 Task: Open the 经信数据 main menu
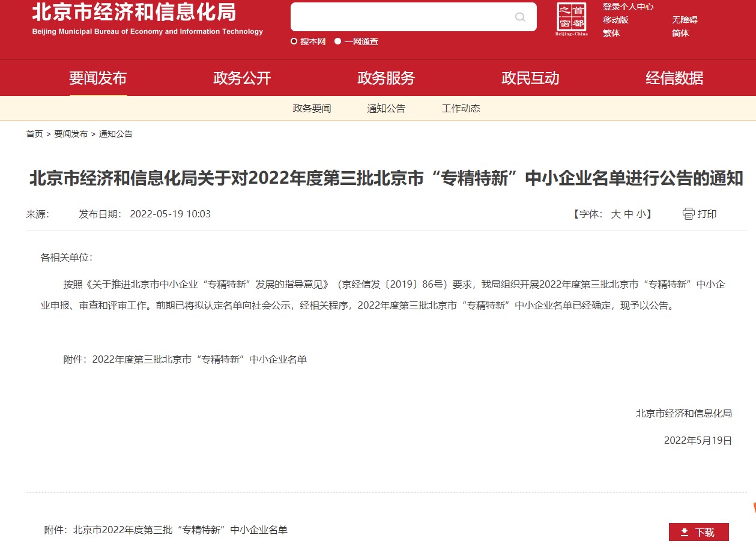[674, 78]
